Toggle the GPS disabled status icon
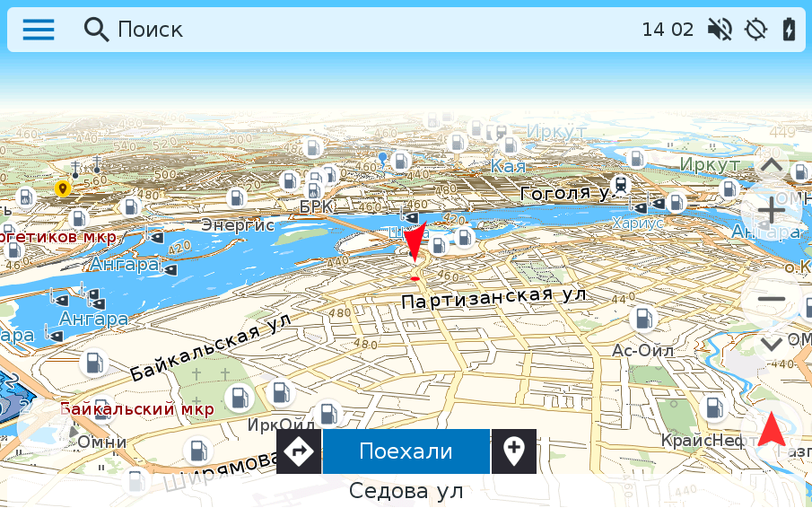Viewport: 812px width, 508px height. pos(755,30)
